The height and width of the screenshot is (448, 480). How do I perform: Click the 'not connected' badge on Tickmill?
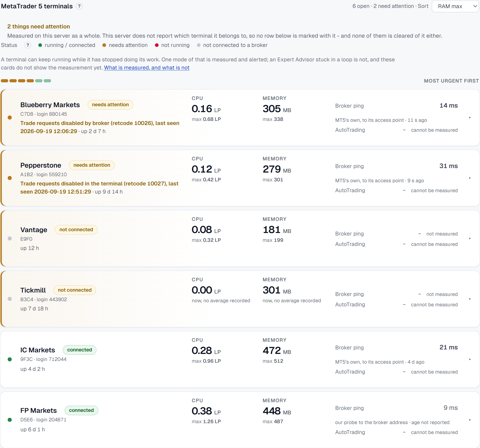click(75, 290)
